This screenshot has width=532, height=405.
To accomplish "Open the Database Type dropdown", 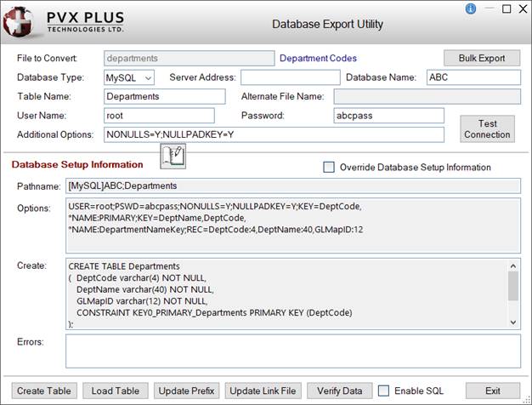I will pyautogui.click(x=128, y=77).
